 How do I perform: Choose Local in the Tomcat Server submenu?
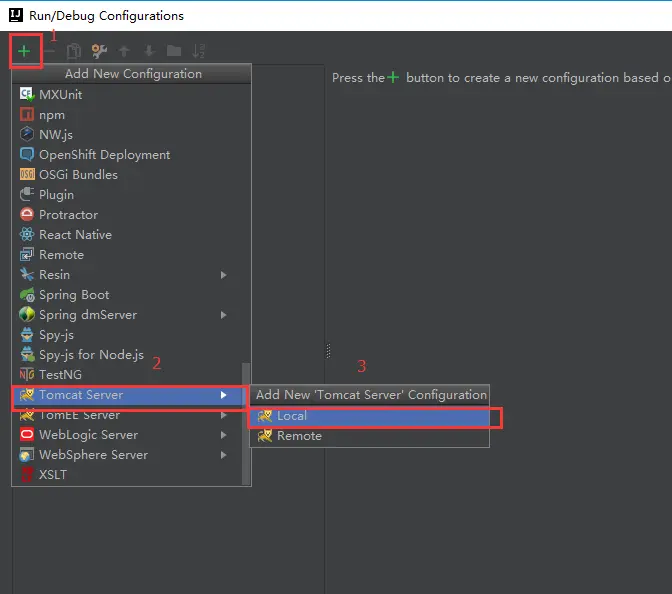point(369,416)
